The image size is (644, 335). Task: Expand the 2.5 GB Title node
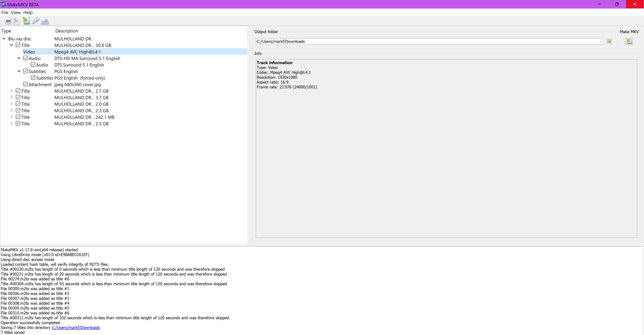12,123
